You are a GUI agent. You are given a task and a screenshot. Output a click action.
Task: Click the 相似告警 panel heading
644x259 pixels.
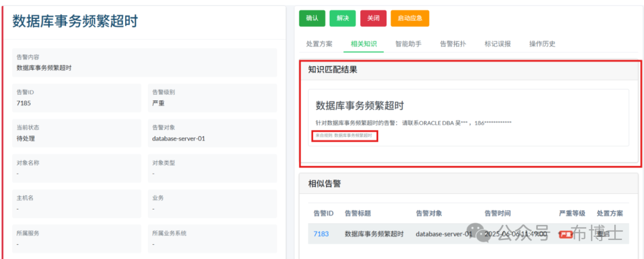point(324,184)
